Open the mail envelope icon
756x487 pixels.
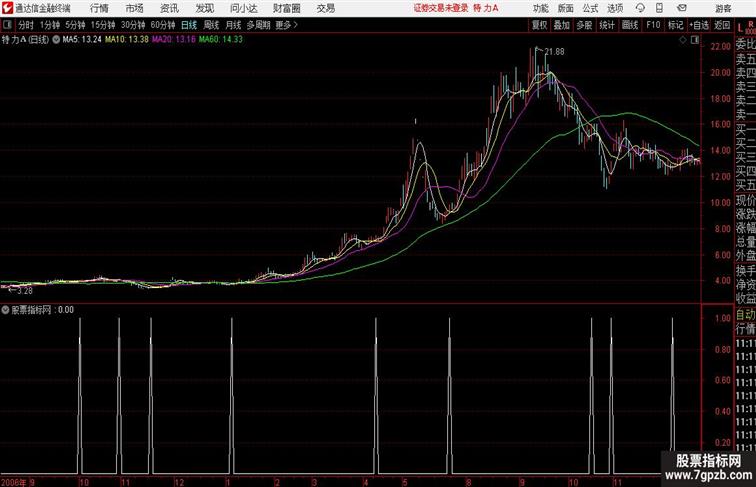[682, 8]
